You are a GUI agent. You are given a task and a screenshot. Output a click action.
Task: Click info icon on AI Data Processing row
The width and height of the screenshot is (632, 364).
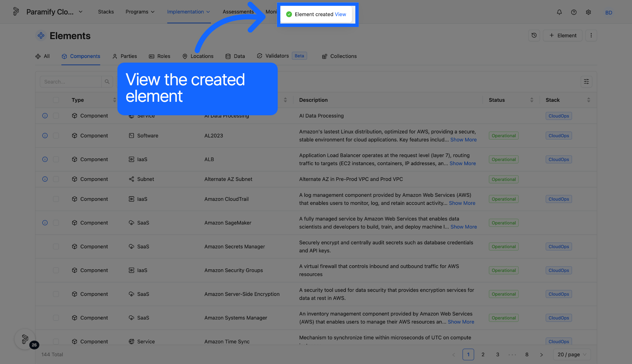(x=45, y=116)
